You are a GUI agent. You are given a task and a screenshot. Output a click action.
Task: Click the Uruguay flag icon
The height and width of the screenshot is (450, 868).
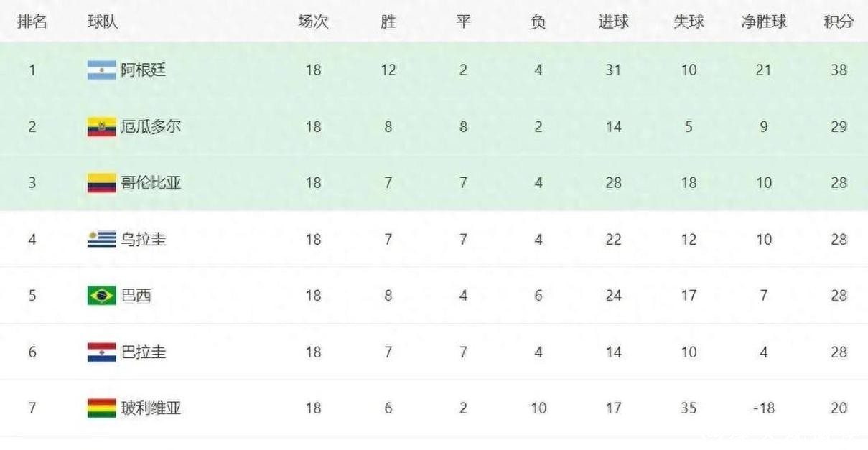(101, 240)
